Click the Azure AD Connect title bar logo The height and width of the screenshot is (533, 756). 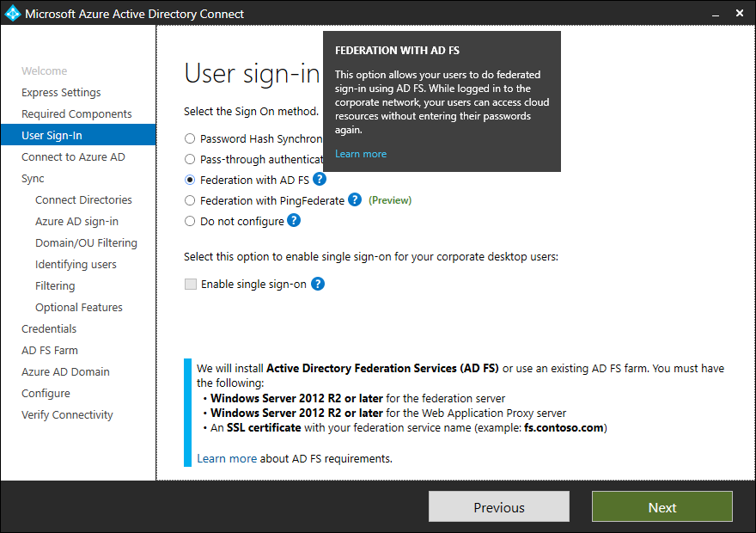click(x=12, y=13)
